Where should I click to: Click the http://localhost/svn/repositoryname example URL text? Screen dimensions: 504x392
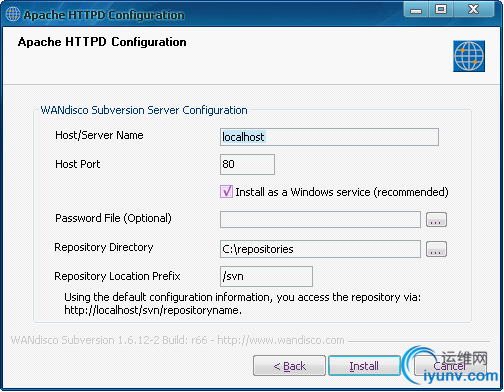153,310
